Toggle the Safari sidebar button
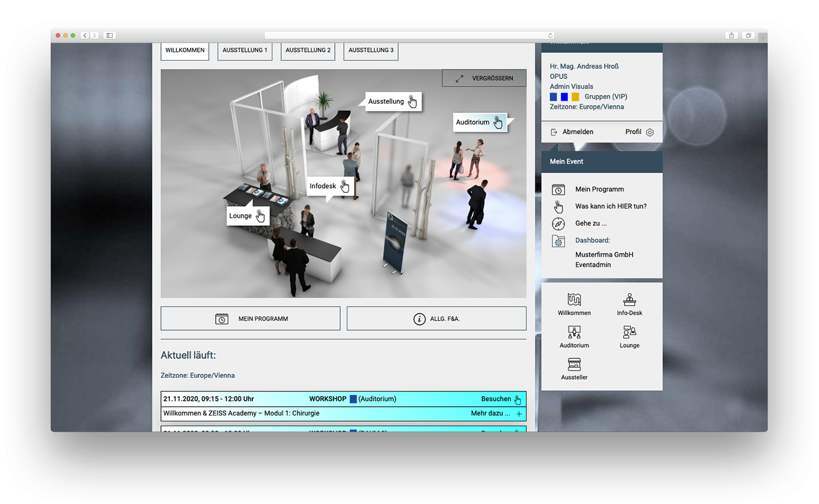Screen dimensions: 819x504 (109, 35)
